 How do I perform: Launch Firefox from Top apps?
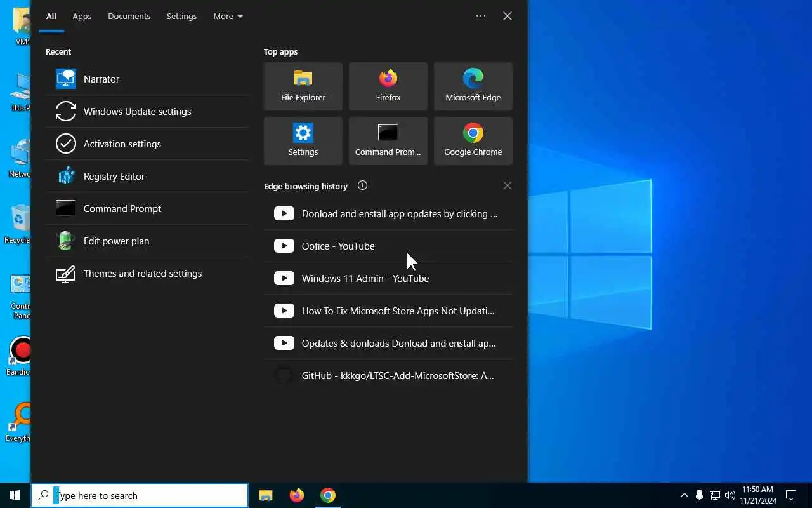coord(388,86)
